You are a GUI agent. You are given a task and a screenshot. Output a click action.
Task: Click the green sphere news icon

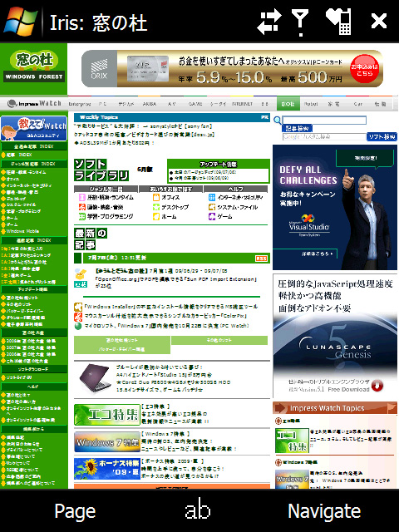[x=78, y=326]
